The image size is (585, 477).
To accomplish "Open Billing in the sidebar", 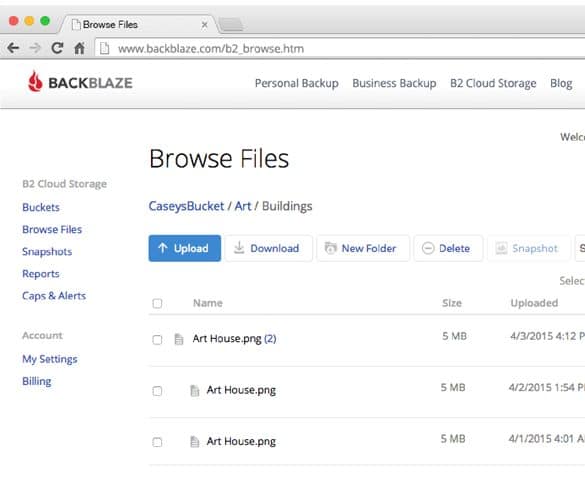I will (x=37, y=381).
